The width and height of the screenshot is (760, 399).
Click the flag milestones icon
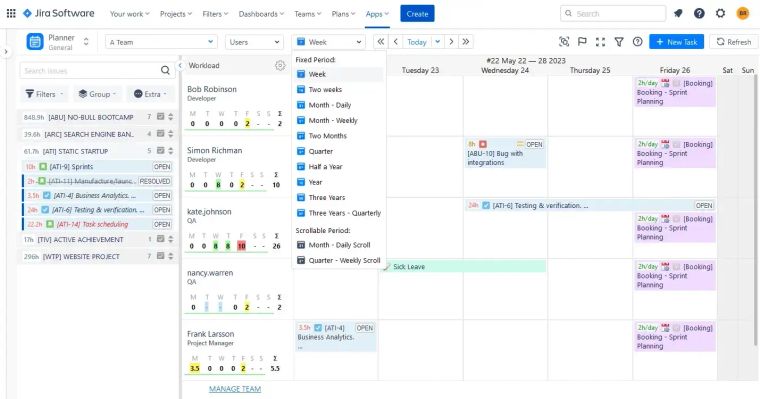(582, 42)
